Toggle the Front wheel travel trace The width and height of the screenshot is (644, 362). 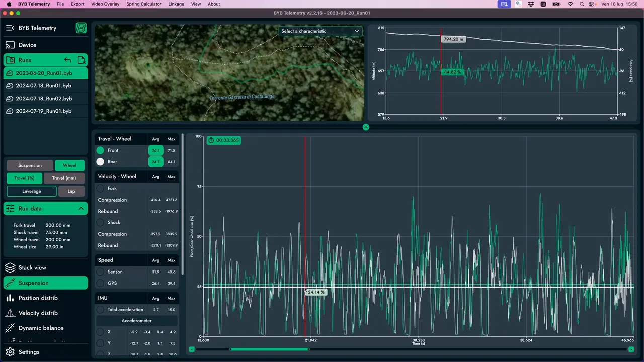100,150
